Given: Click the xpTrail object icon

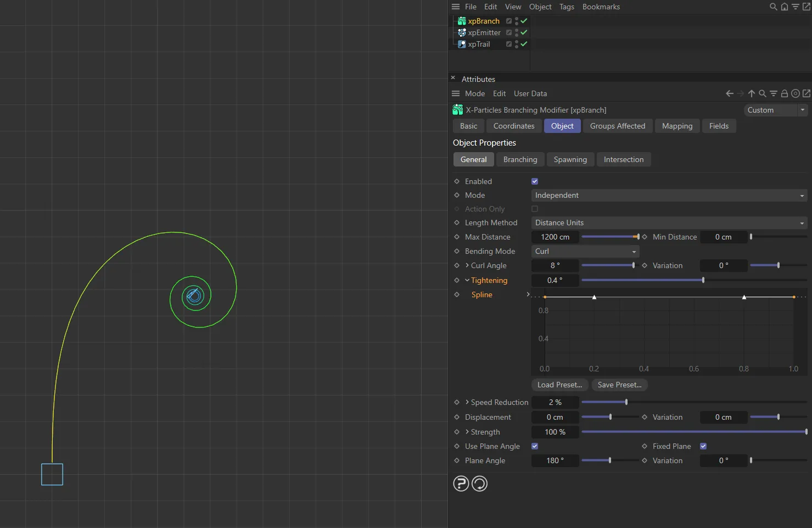Looking at the screenshot, I should 462,44.
